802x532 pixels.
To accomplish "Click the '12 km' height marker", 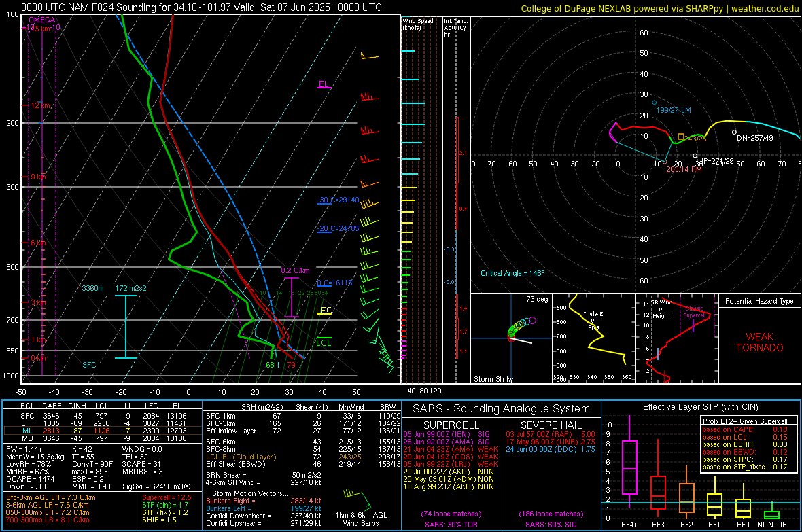I will tap(41, 105).
